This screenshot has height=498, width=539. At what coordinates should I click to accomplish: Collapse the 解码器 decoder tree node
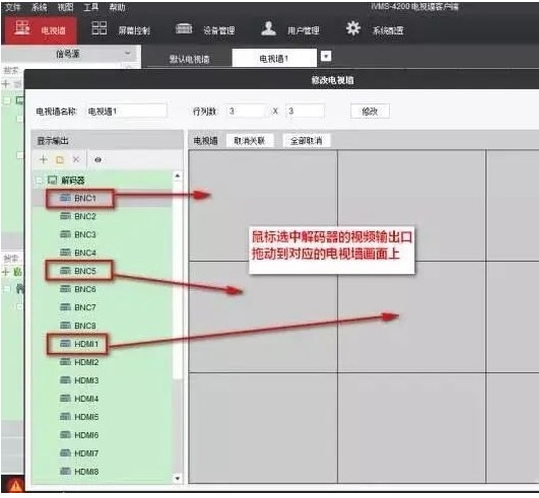point(39,180)
